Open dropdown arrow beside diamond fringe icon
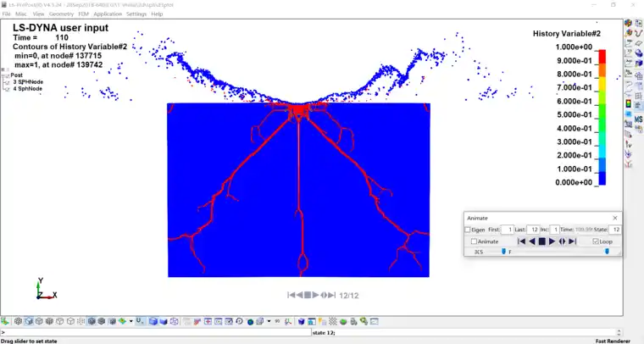This screenshot has width=644, height=344. pyautogui.click(x=131, y=321)
